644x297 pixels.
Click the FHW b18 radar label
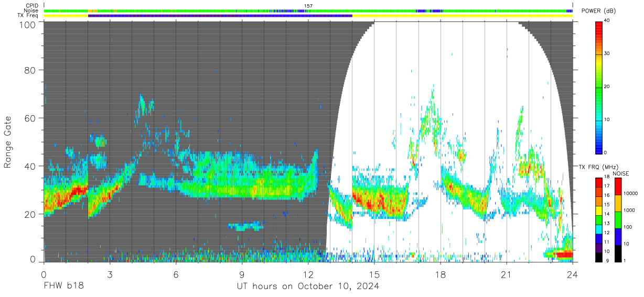[63, 286]
